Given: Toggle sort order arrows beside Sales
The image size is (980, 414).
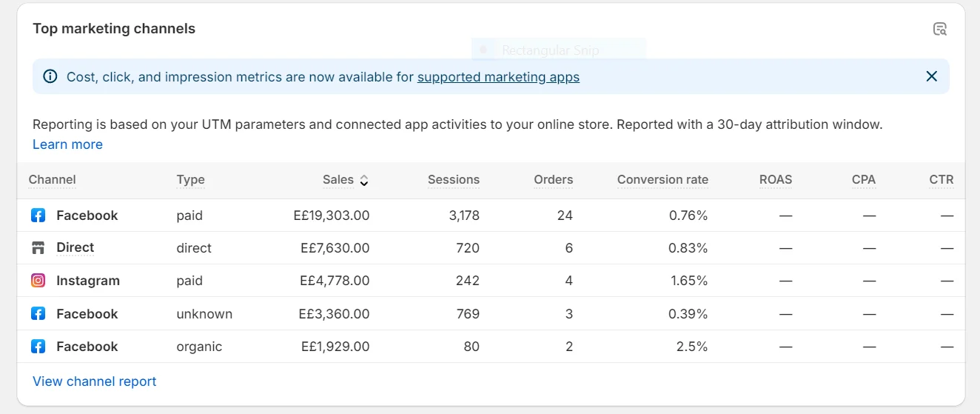Looking at the screenshot, I should point(364,180).
